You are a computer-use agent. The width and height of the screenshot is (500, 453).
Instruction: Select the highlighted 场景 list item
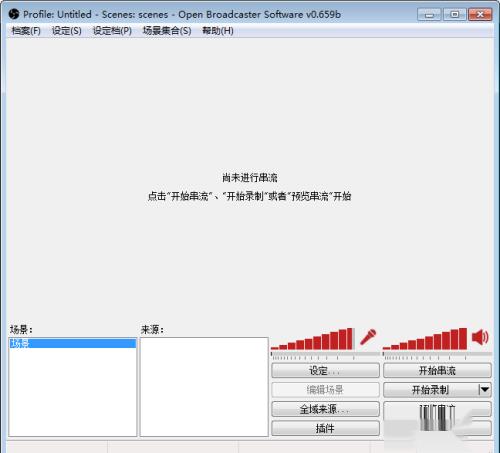click(73, 343)
